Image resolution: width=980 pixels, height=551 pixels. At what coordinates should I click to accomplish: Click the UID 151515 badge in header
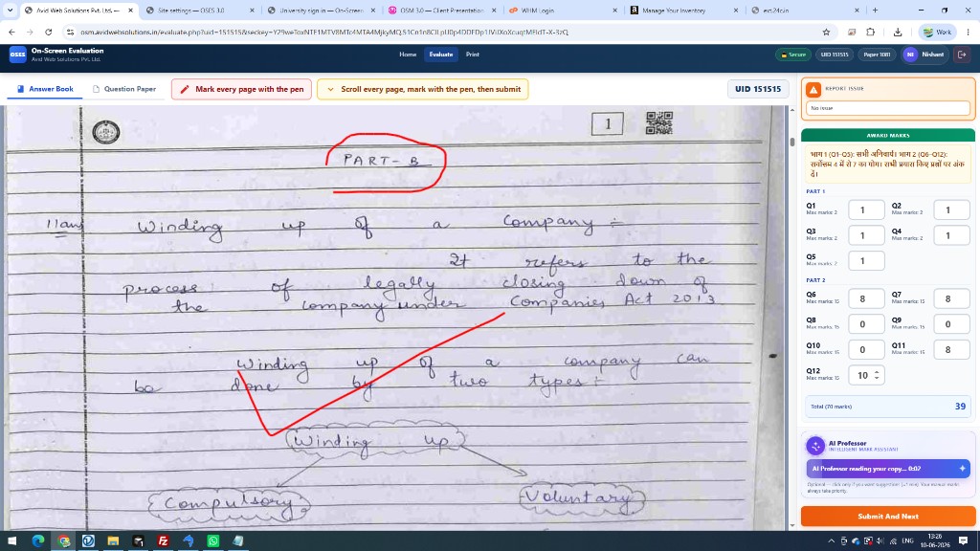pyautogui.click(x=835, y=55)
